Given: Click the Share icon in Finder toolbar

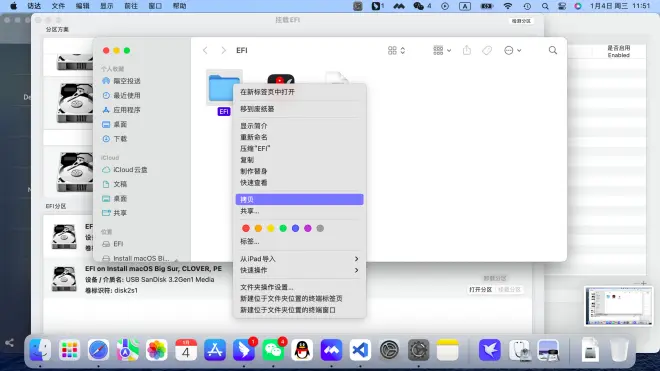Looking at the screenshot, I should pyautogui.click(x=467, y=51).
